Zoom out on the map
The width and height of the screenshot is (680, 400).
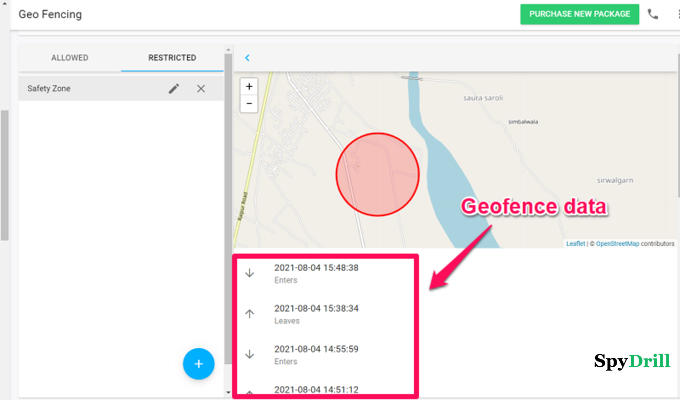pos(249,103)
